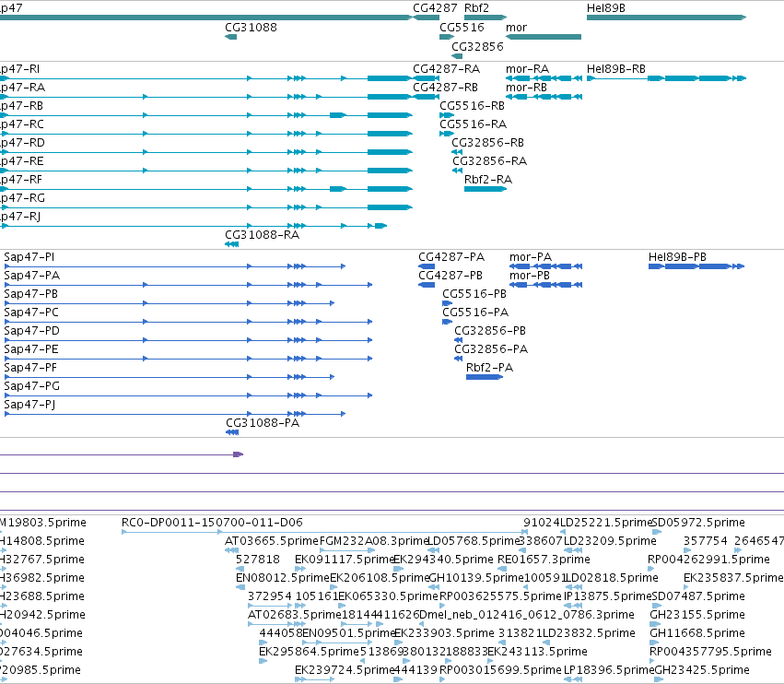Screen dimensions: 784x684
Task: Select the Rbf2-RA transcript label
Action: (488, 179)
